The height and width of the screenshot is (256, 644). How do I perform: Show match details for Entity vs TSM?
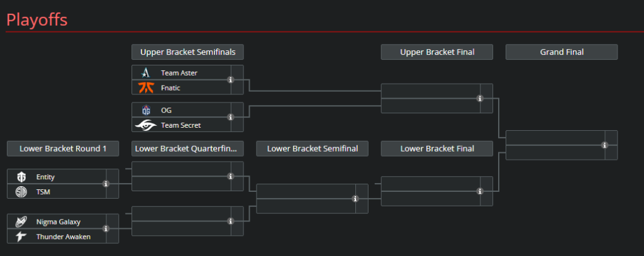pos(106,184)
